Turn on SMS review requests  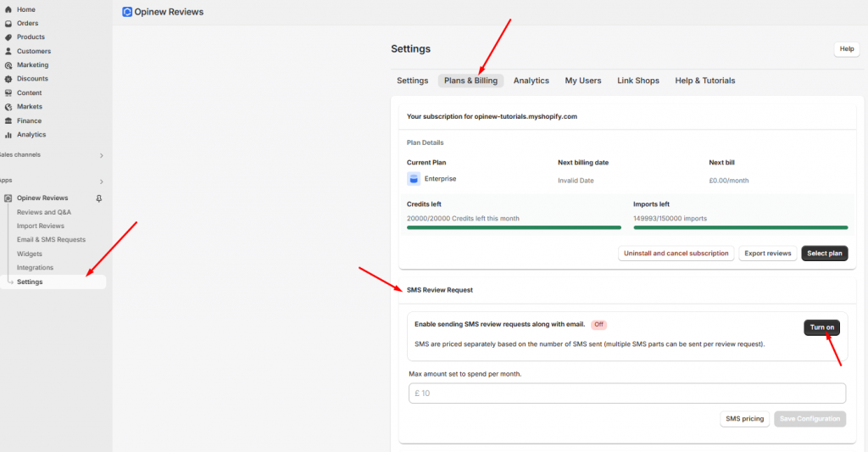pos(821,328)
